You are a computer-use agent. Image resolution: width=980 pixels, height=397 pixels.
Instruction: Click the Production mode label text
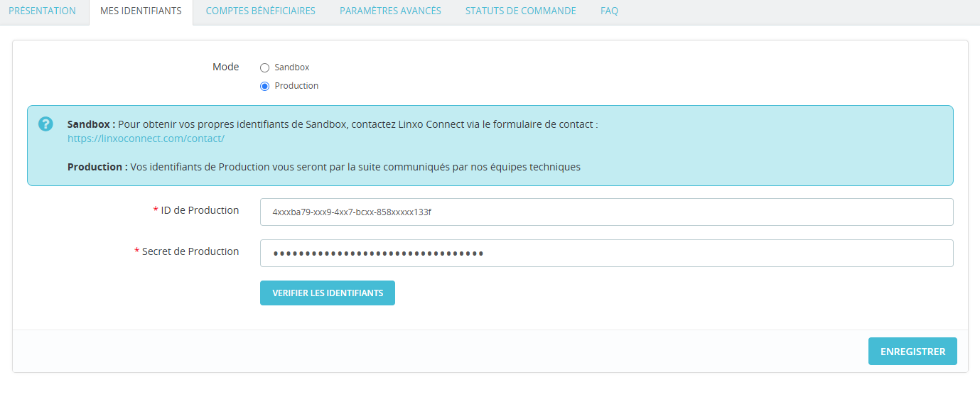pyautogui.click(x=296, y=86)
